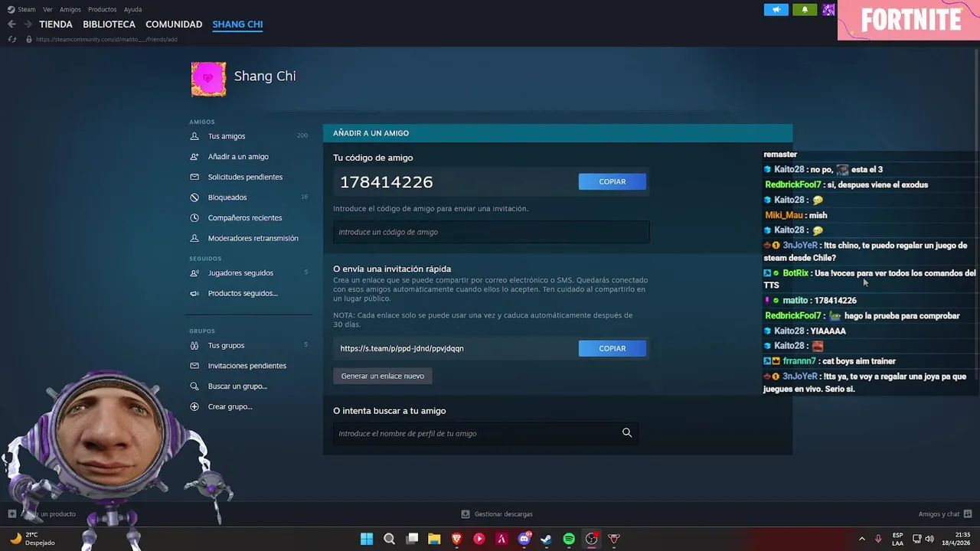Open Crear grupo
980x551 pixels.
coord(230,406)
